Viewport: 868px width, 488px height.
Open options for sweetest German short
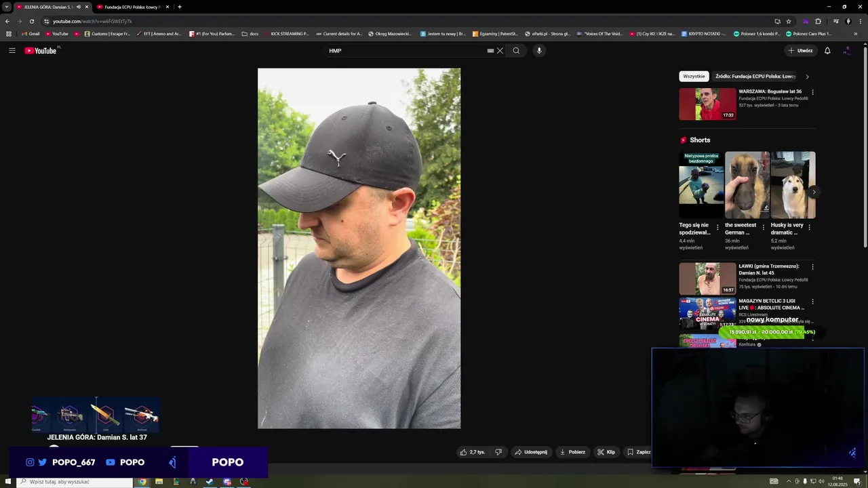coord(764,228)
